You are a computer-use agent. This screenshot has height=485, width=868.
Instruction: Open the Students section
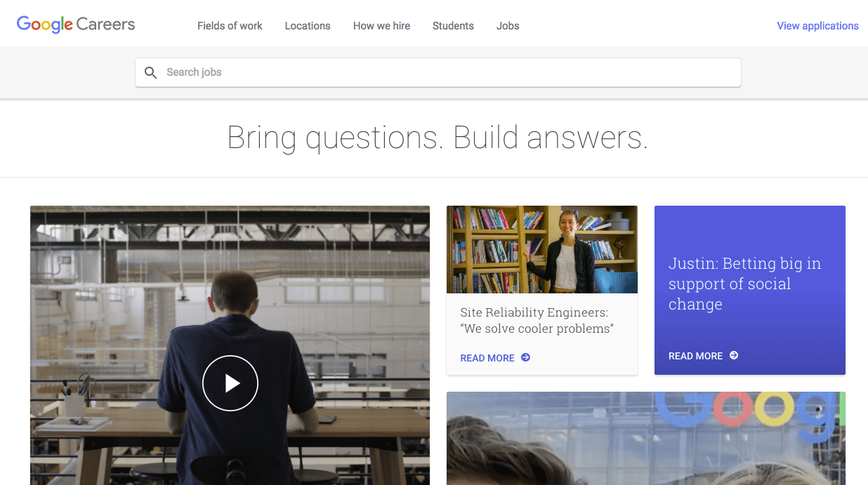453,26
